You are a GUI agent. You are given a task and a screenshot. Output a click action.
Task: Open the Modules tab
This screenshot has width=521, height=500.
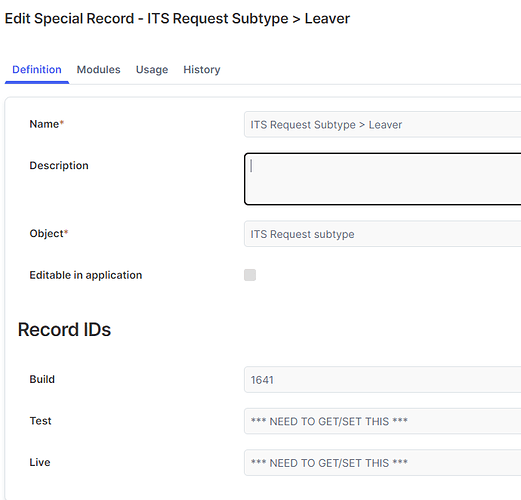98,70
